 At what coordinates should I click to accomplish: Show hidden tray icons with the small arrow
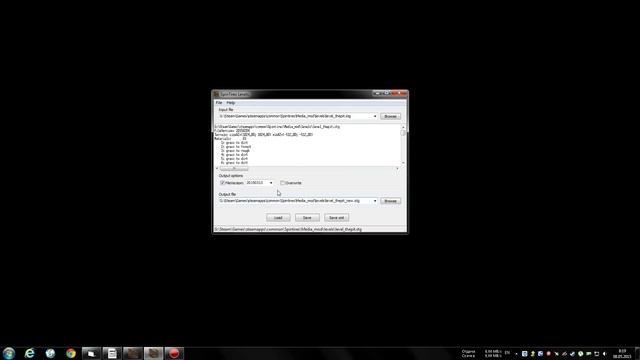click(x=516, y=354)
